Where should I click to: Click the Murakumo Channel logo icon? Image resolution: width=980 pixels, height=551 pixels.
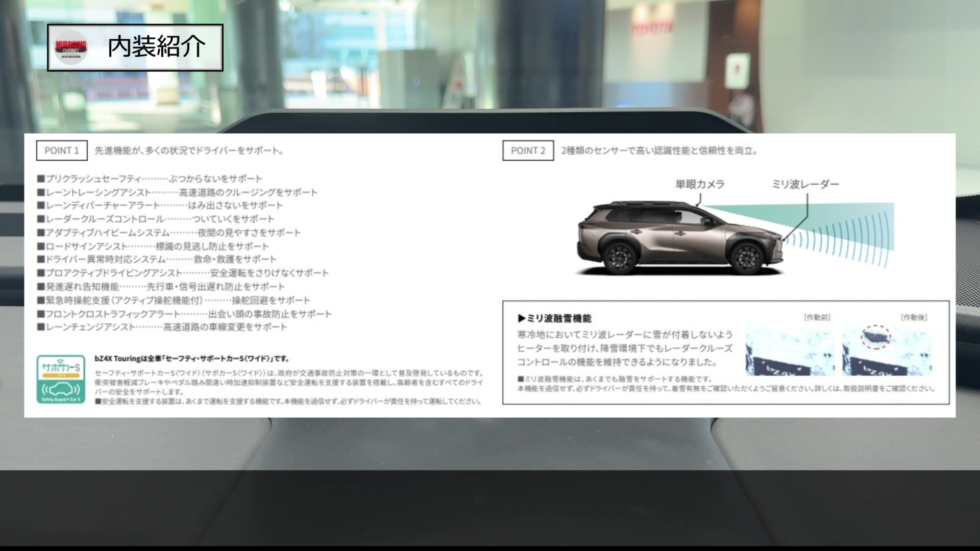pyautogui.click(x=71, y=47)
